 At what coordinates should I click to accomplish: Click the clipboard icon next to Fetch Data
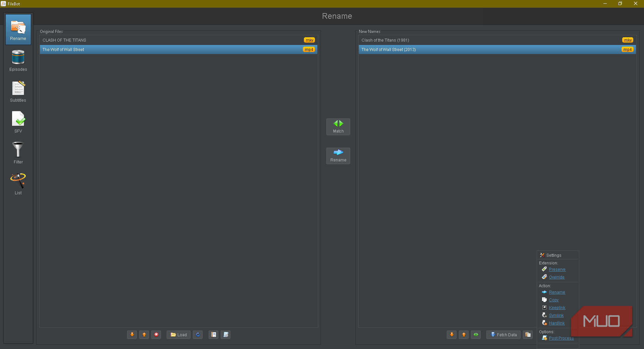click(x=528, y=335)
